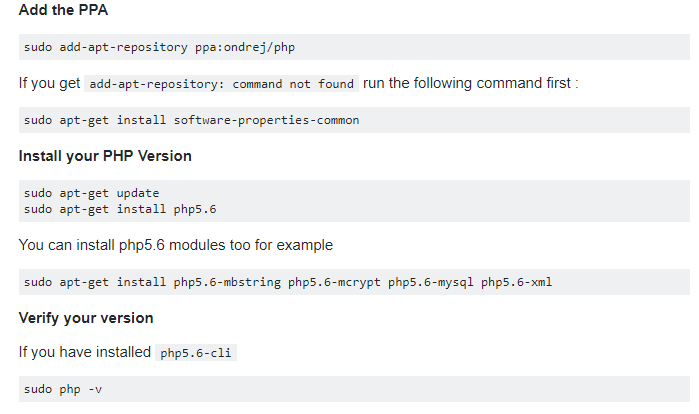Click the "You can install php5.6 modules" sentence

(175, 245)
